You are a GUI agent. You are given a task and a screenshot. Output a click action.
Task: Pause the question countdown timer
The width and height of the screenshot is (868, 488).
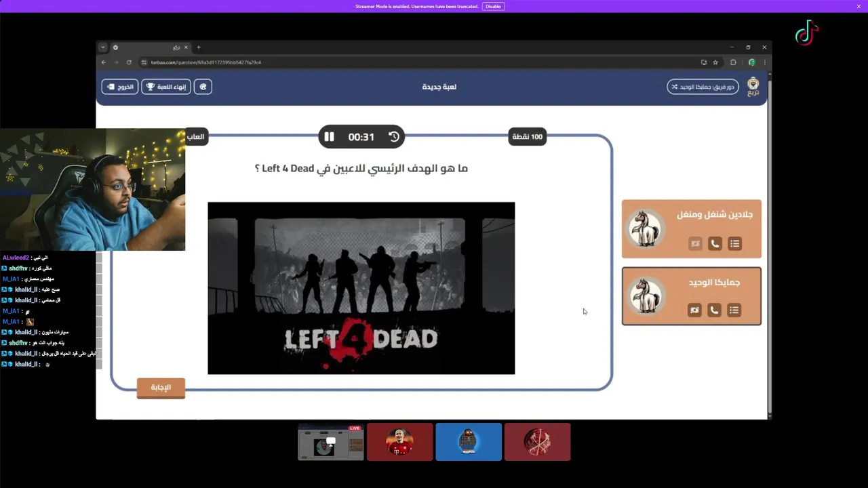pos(329,137)
